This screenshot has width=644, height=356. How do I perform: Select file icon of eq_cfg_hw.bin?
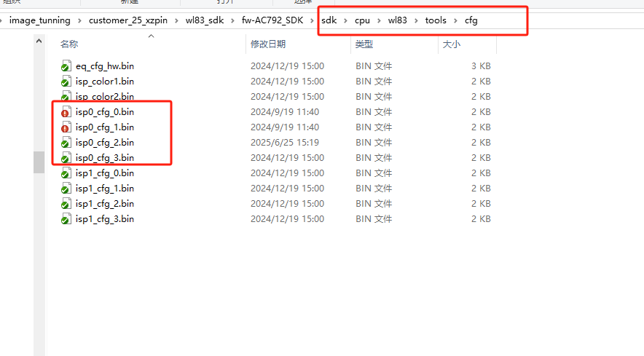pyautogui.click(x=66, y=66)
